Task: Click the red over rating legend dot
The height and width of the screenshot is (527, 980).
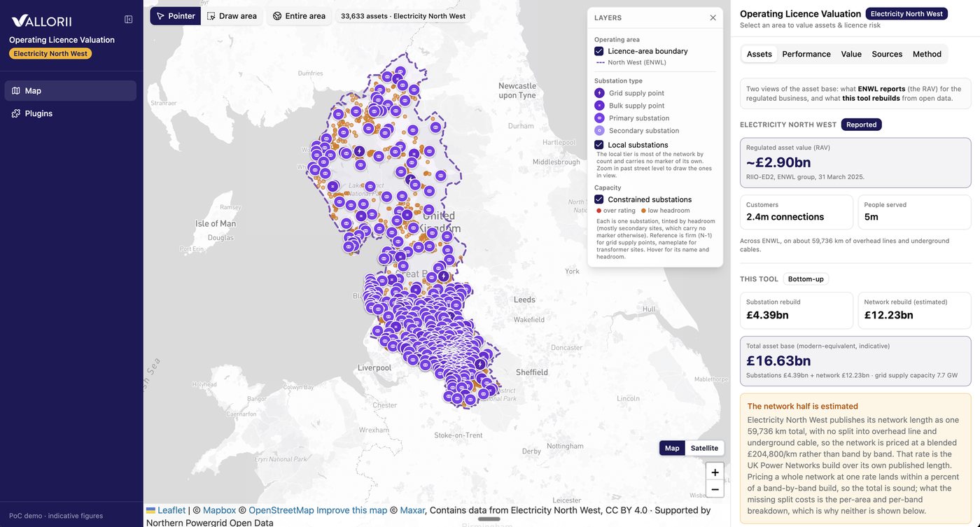Action: coord(599,211)
